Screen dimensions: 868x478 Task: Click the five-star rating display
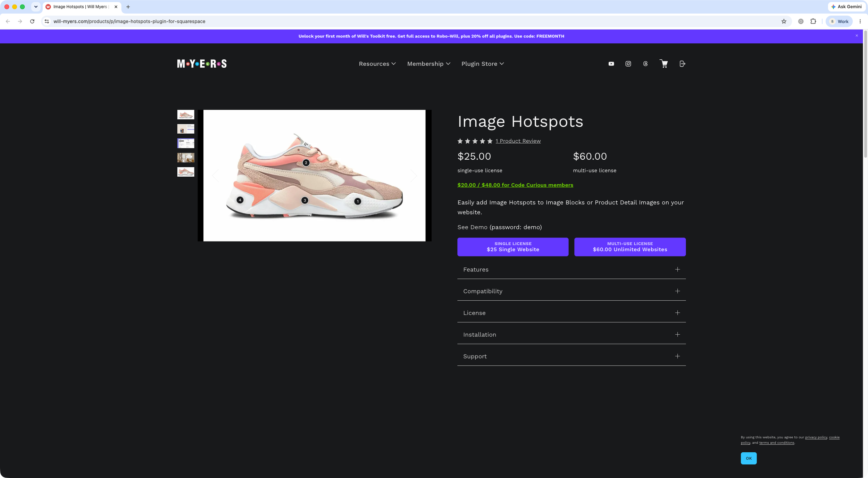[x=475, y=141]
